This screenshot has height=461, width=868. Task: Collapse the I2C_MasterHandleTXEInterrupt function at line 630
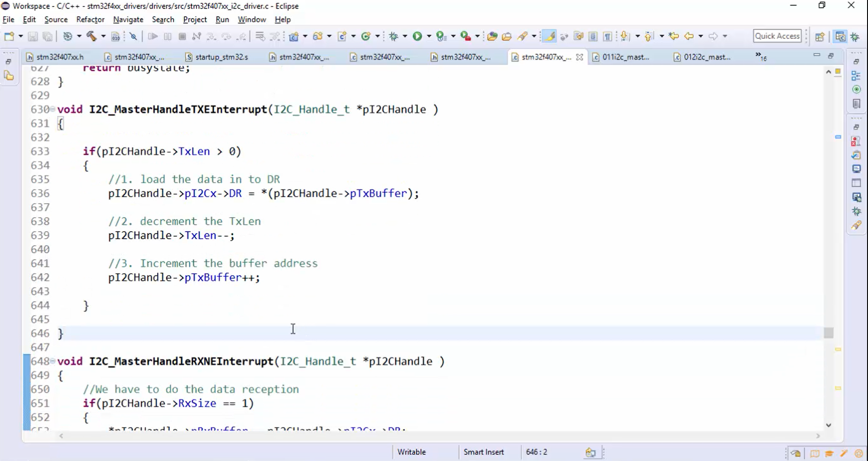pos(53,109)
